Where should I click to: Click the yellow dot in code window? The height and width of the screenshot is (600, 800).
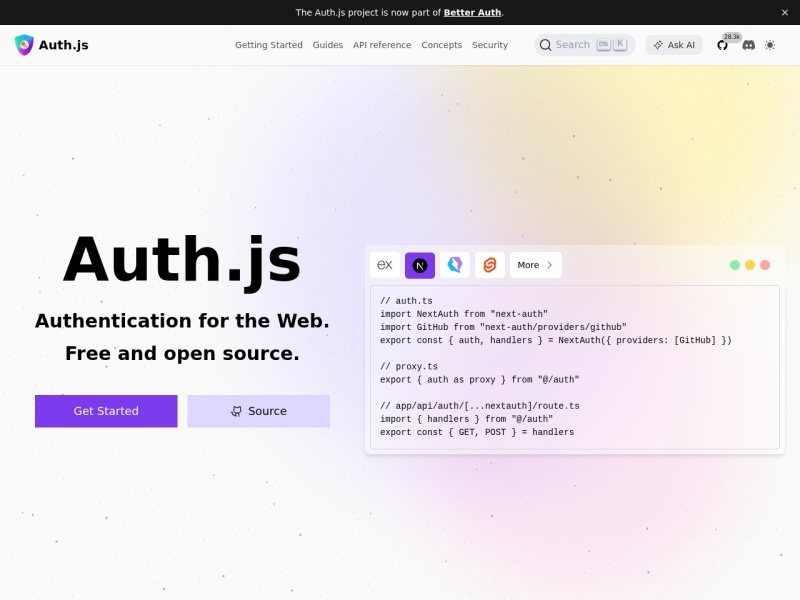coord(750,265)
